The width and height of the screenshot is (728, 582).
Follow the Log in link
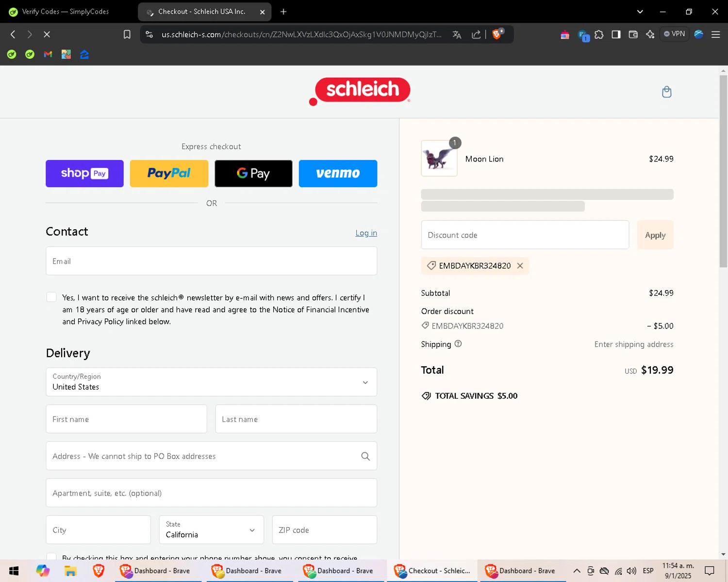(x=366, y=233)
